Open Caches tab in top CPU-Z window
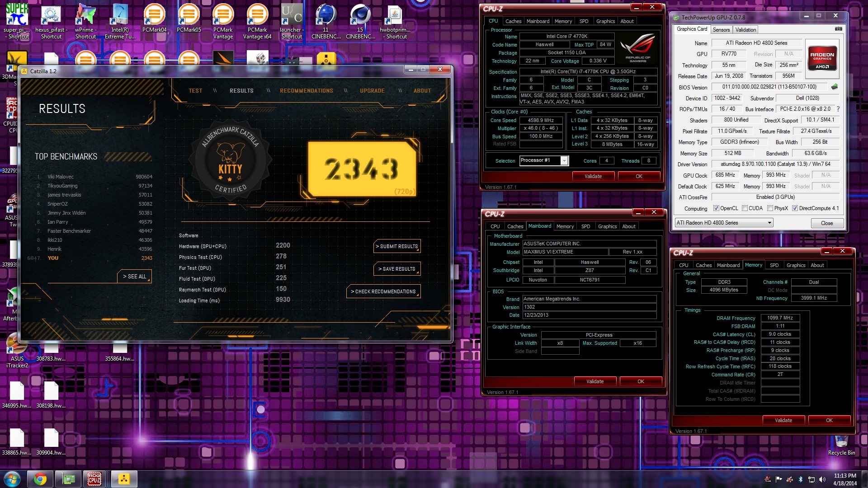Image resolution: width=868 pixels, height=488 pixels. point(513,21)
